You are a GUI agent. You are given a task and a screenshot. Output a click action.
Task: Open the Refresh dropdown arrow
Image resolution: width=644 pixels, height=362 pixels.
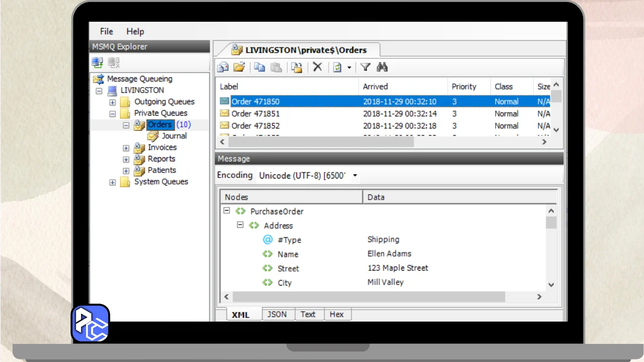[x=349, y=67]
